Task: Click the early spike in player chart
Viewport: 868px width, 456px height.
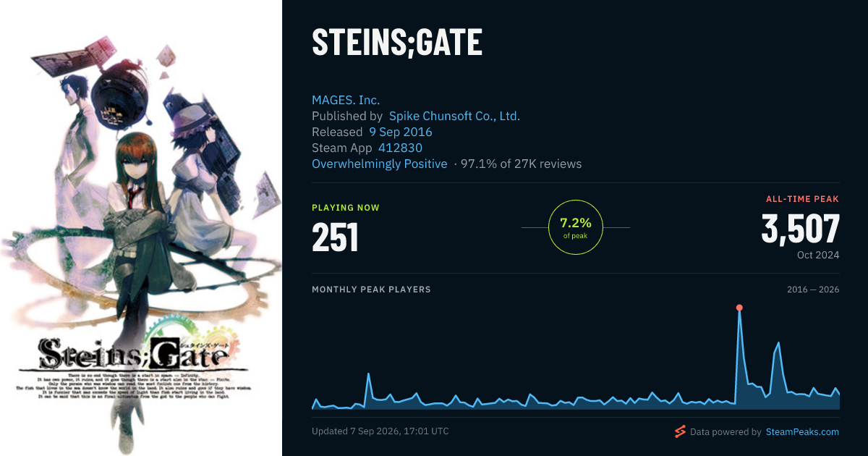Action: pyautogui.click(x=369, y=373)
